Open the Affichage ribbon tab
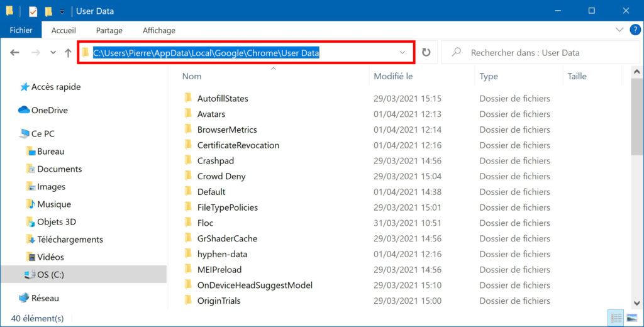The width and height of the screenshot is (644, 327). (159, 30)
